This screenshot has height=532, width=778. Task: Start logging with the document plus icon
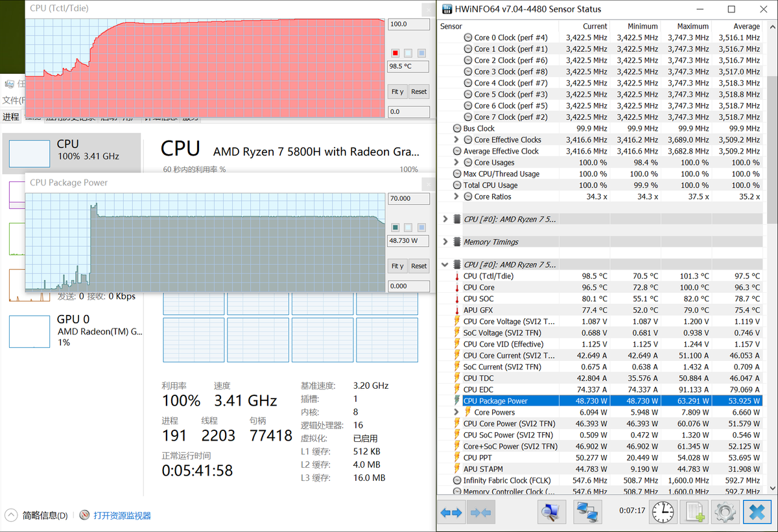pos(695,512)
